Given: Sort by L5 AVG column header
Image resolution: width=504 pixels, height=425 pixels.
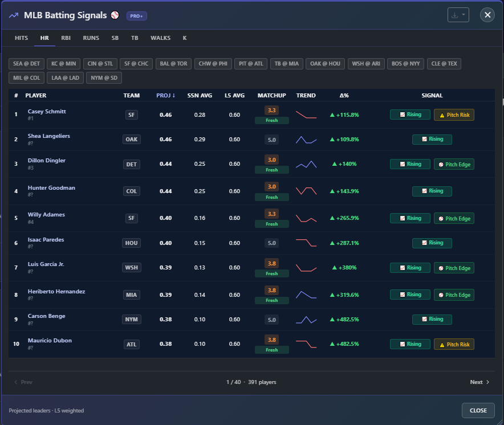Looking at the screenshot, I should point(235,95).
